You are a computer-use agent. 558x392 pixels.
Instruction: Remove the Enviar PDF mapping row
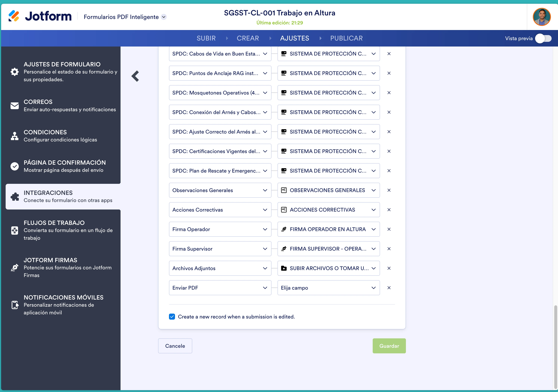coord(389,288)
